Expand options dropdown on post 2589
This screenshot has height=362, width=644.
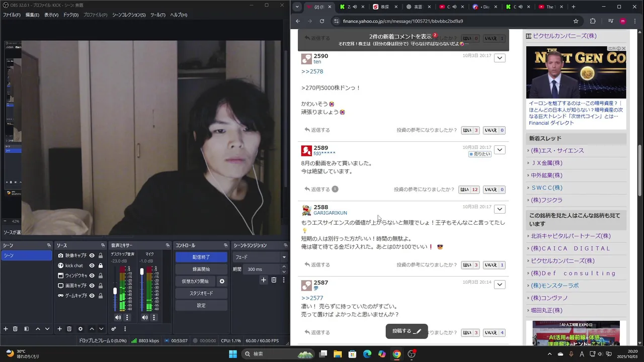pos(500,150)
